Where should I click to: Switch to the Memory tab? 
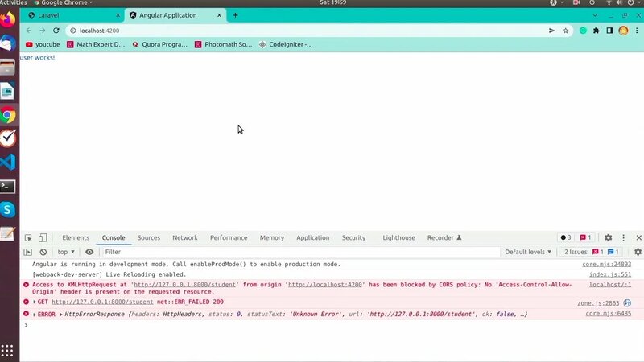pos(272,237)
